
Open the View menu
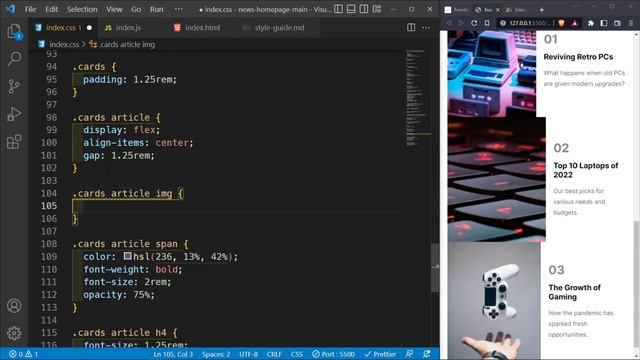[x=114, y=9]
